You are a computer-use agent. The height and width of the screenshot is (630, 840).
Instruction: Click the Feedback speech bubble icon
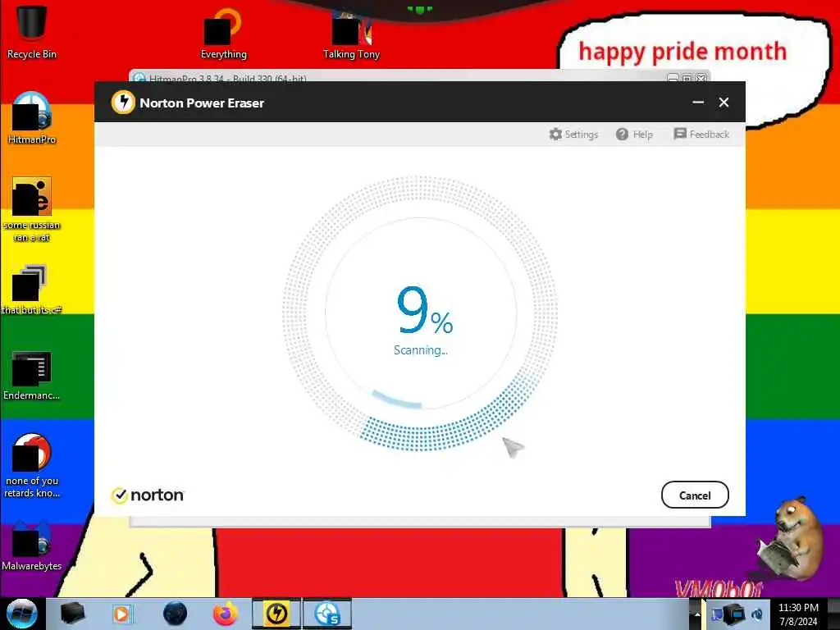coord(680,134)
